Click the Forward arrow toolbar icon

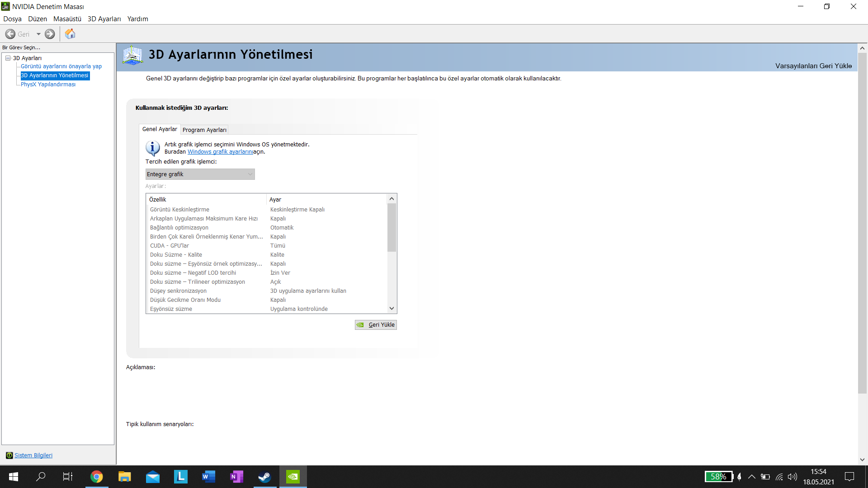click(x=50, y=34)
